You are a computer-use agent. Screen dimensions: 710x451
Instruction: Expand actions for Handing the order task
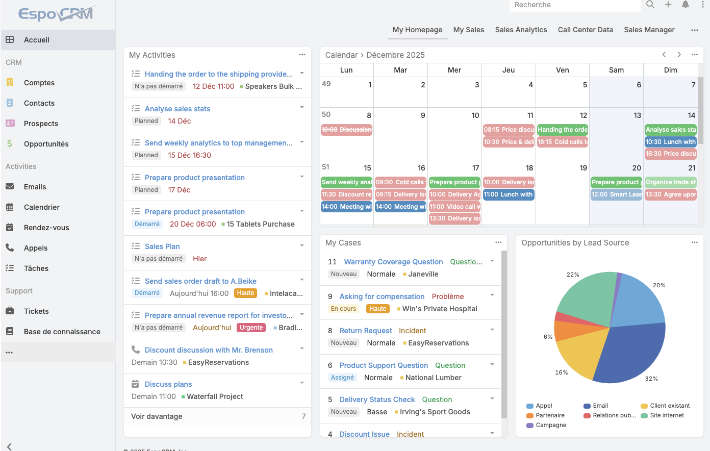(302, 73)
